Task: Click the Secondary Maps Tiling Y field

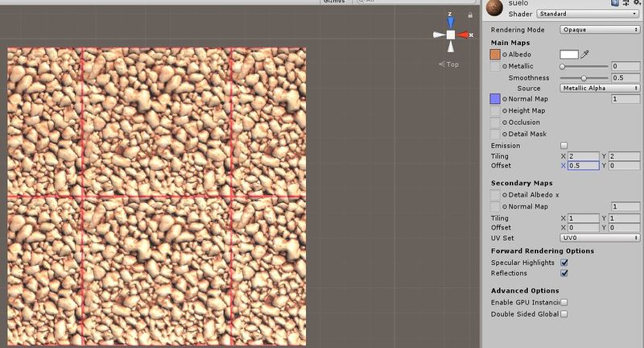Action: pyautogui.click(x=625, y=218)
